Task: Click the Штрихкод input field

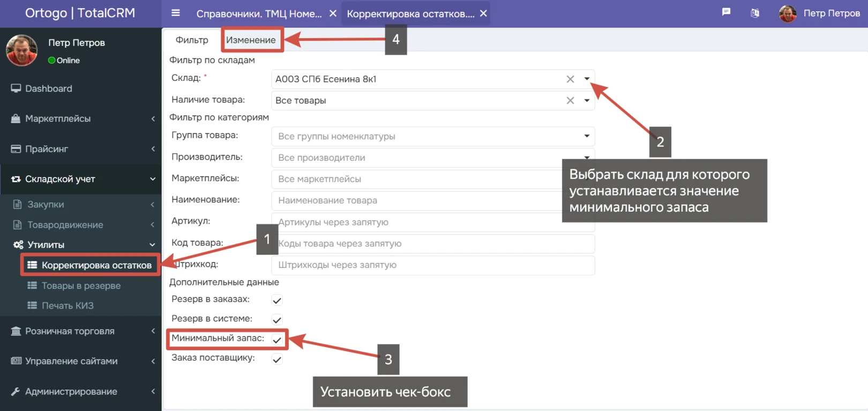Action: pos(433,265)
